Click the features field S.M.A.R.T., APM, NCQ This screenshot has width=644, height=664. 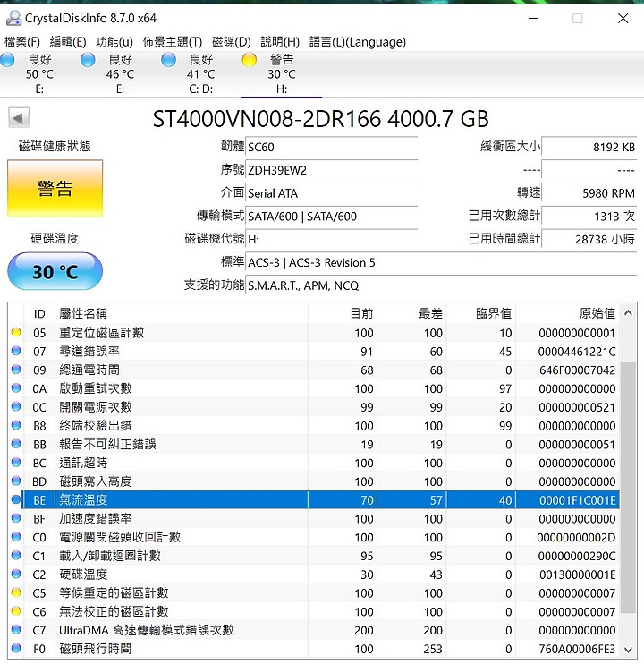[x=441, y=285]
